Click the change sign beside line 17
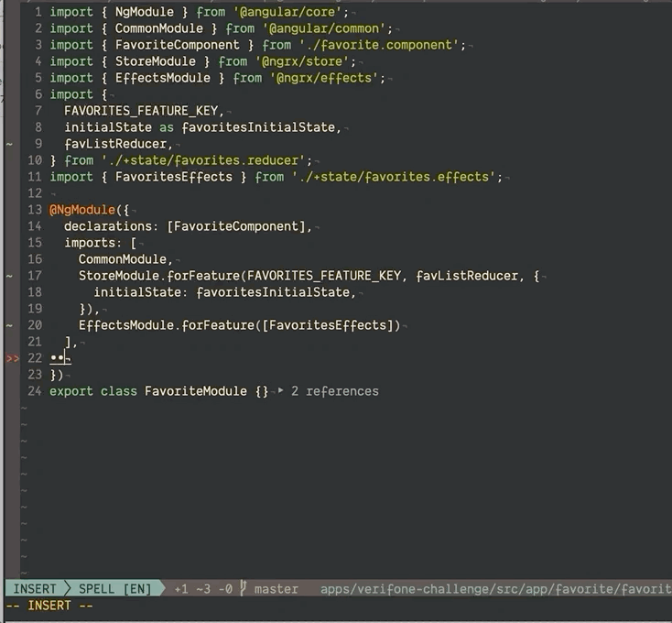This screenshot has height=623, width=672. 9,277
